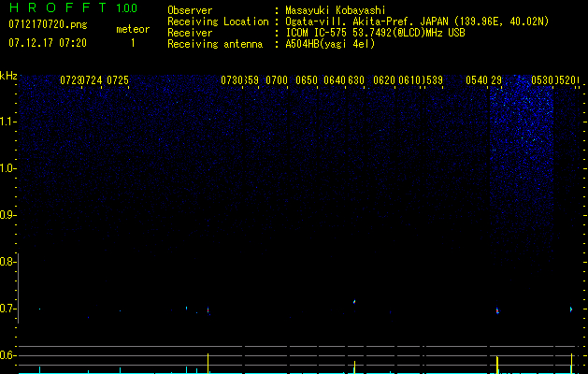588x374 pixels.
Task: Select the 0540 time marker
Action: point(477,80)
